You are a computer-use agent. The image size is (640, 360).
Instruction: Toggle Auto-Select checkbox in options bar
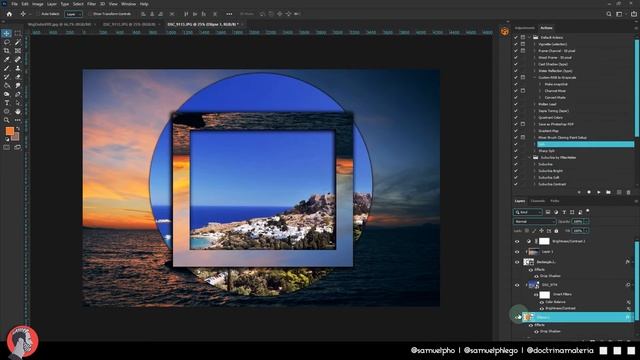tap(38, 14)
